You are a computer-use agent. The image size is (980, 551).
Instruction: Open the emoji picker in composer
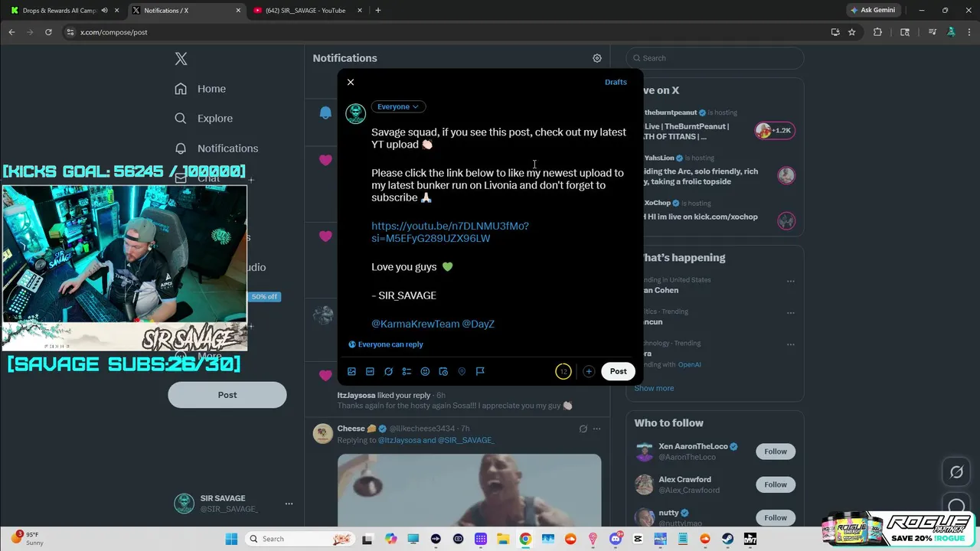pyautogui.click(x=425, y=371)
